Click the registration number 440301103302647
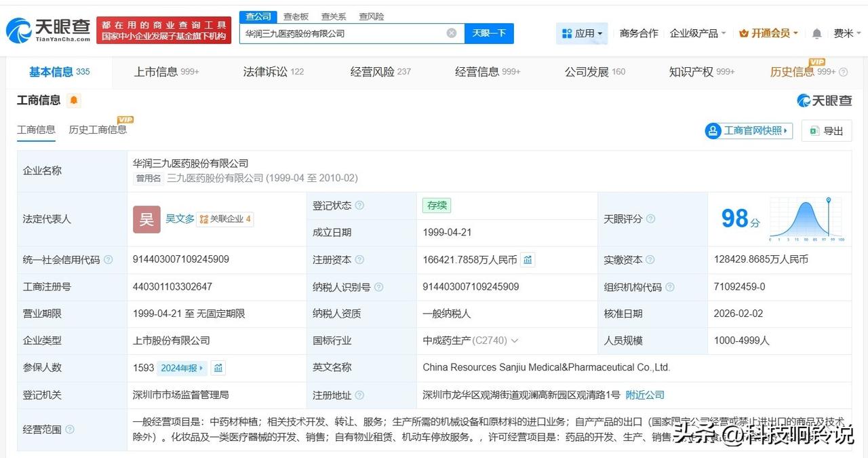 point(173,286)
